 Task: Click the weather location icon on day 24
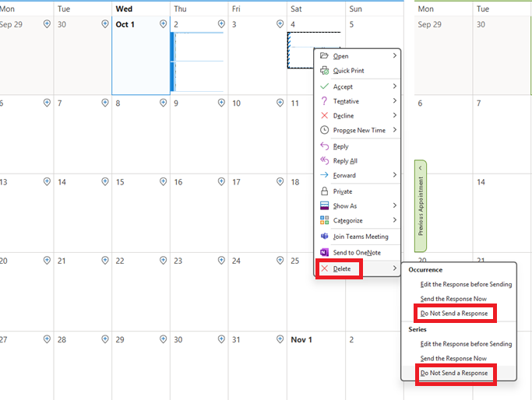[280, 261]
